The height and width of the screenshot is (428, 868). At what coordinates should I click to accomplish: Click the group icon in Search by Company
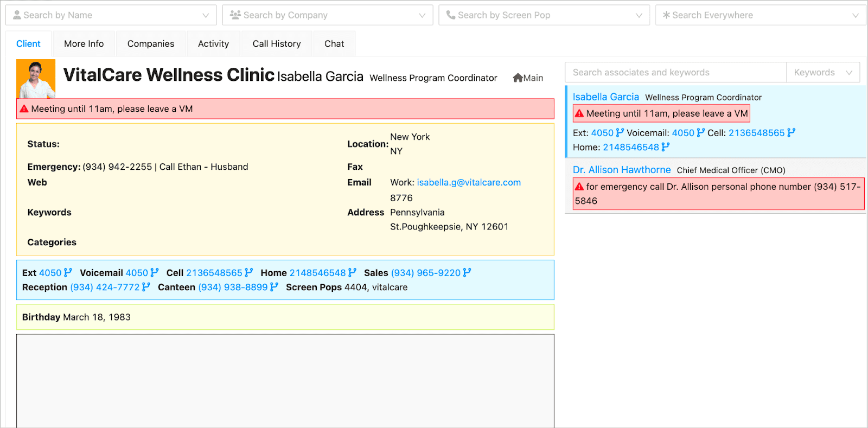tap(235, 15)
